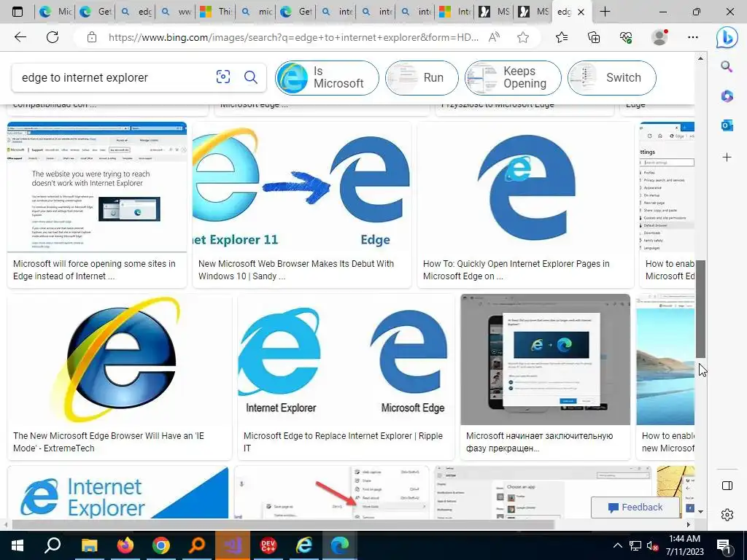Select the Run suggestion chip
Image resolution: width=747 pixels, height=560 pixels.
click(422, 77)
